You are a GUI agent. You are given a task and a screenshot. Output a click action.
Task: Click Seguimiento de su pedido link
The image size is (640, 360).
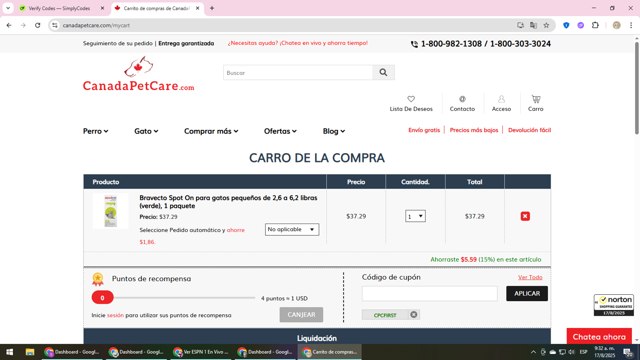118,43
